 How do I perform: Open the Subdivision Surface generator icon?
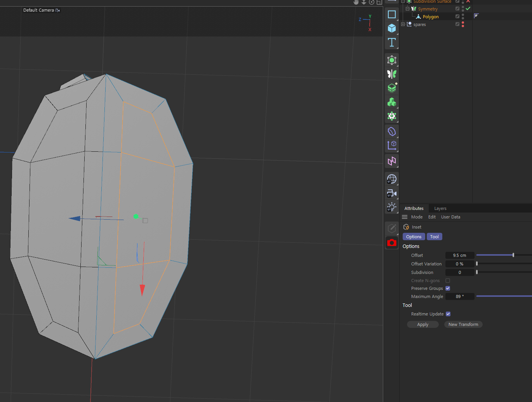(392, 60)
